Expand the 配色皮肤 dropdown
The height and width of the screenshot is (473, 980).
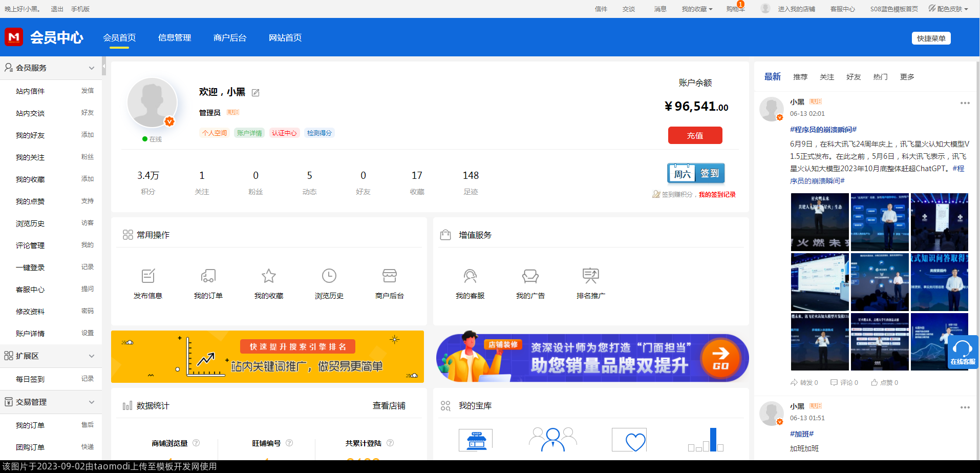[948, 9]
